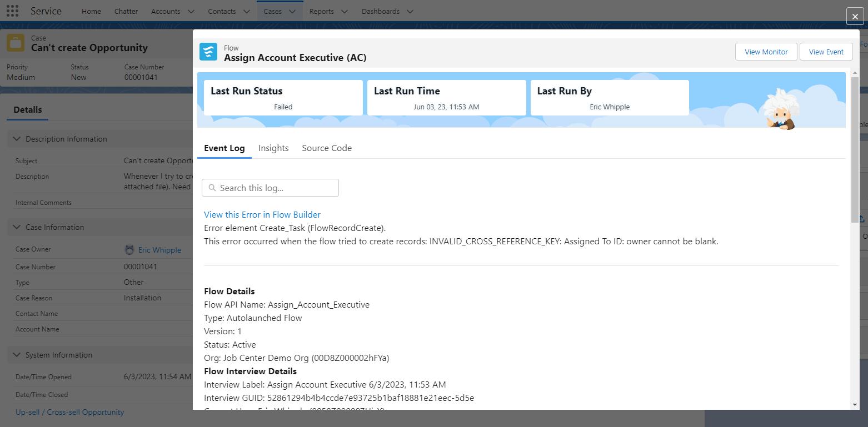Image resolution: width=868 pixels, height=427 pixels.
Task: Open the Reports tab
Action: pos(322,11)
